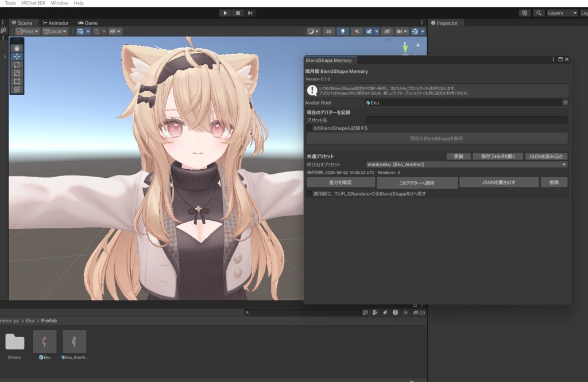The image size is (588, 382).
Task: Click the 更新 button
Action: tap(459, 157)
